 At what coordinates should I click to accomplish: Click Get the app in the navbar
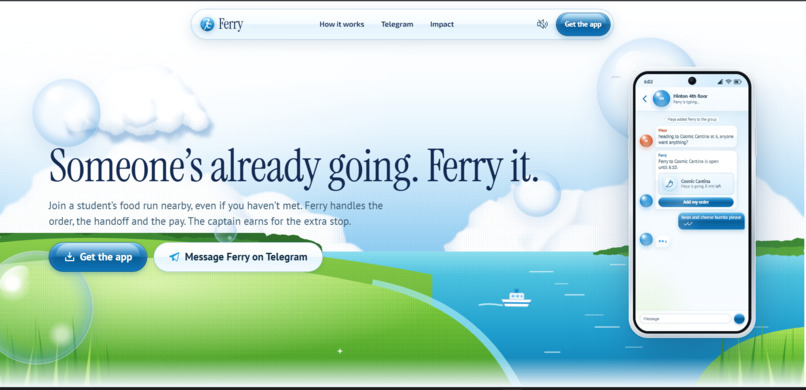pyautogui.click(x=582, y=24)
